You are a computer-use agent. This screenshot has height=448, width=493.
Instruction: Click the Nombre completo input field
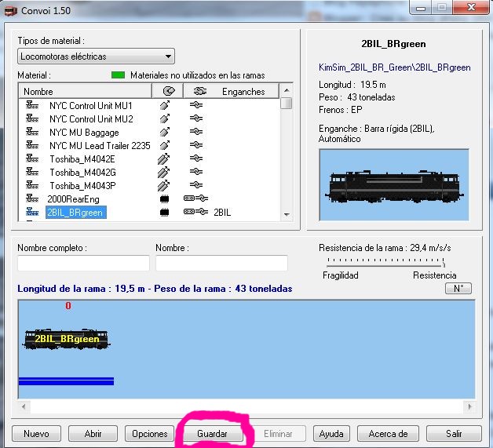tap(83, 264)
